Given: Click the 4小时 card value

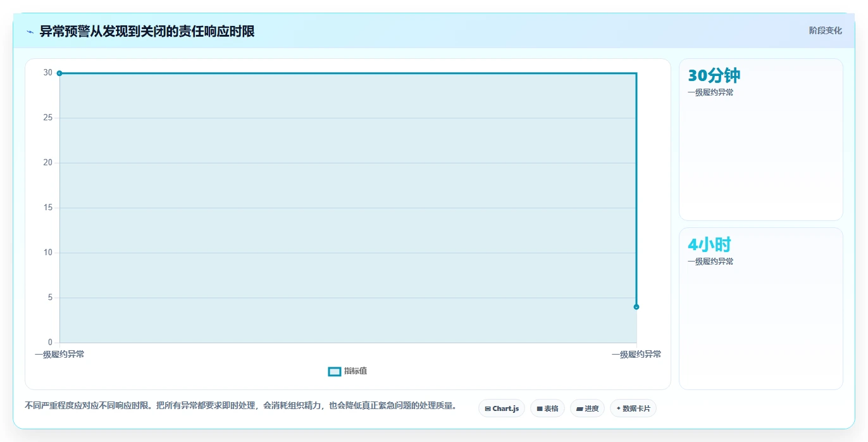Looking at the screenshot, I should pos(709,244).
